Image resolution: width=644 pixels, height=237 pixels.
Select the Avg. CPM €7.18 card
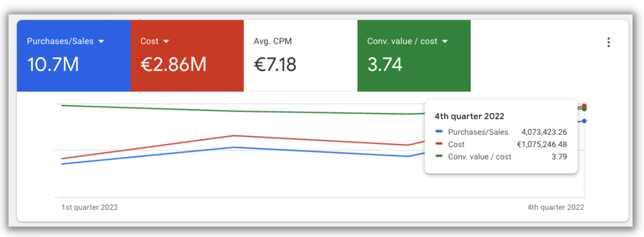point(301,56)
